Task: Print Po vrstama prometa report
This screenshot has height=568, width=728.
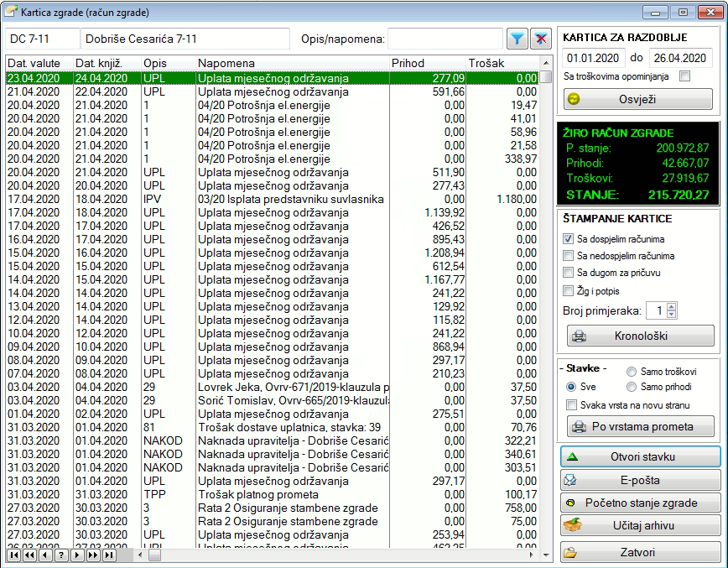Action: 641,426
